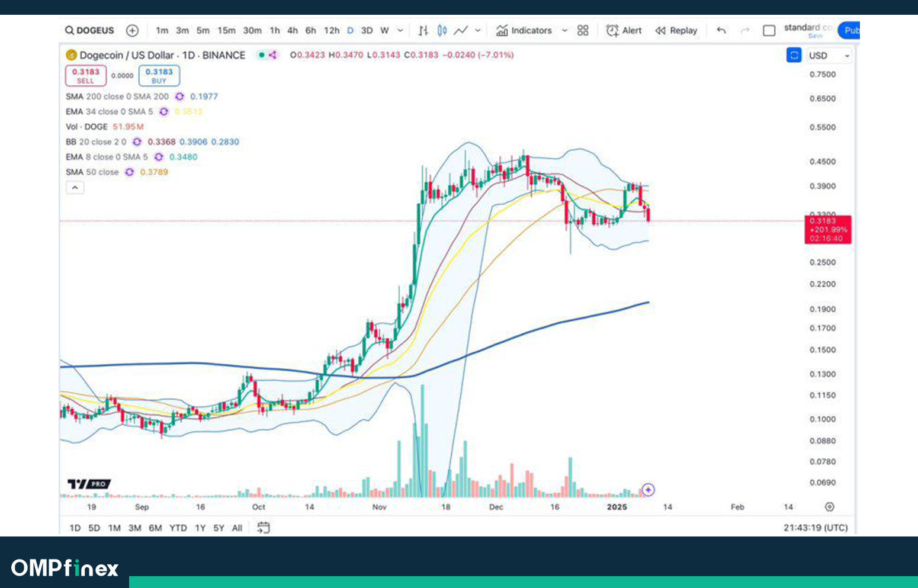Image resolution: width=918 pixels, height=588 pixels.
Task: Click the SMA 200 indicator refresh icon
Action: pyautogui.click(x=179, y=97)
